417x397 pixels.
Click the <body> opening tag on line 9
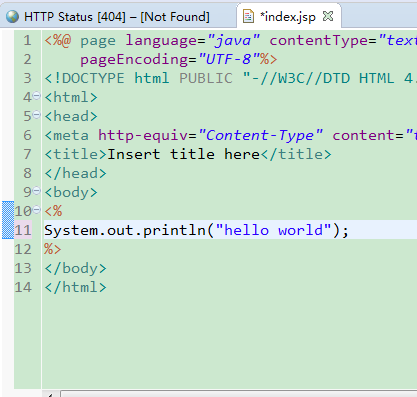tap(71, 192)
